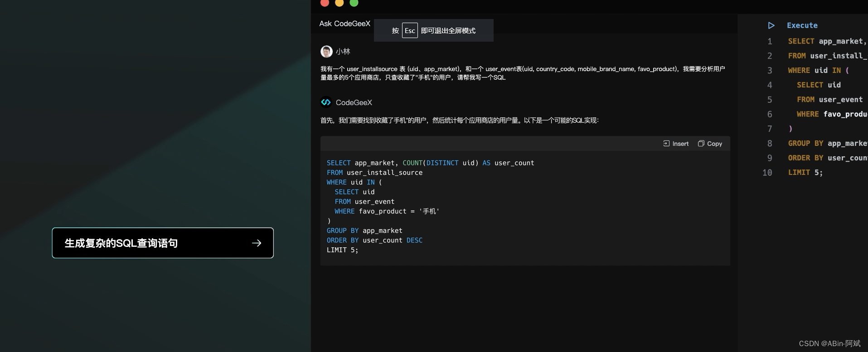Click the CodeGeeX name label in the chat
Viewport: 868px width, 352px height.
click(x=354, y=102)
